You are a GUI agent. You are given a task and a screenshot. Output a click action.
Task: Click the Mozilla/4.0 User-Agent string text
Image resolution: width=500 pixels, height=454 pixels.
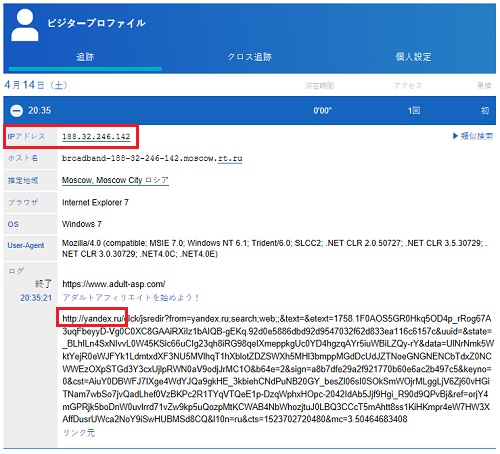274,248
